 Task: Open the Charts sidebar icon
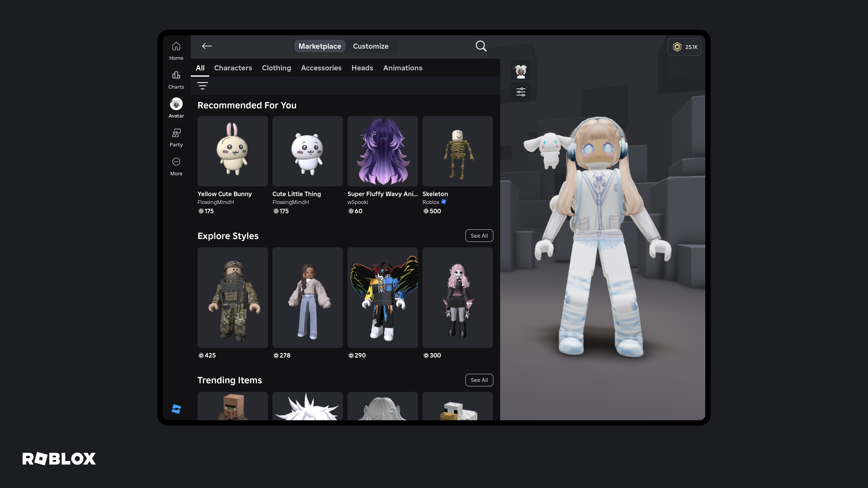point(176,80)
